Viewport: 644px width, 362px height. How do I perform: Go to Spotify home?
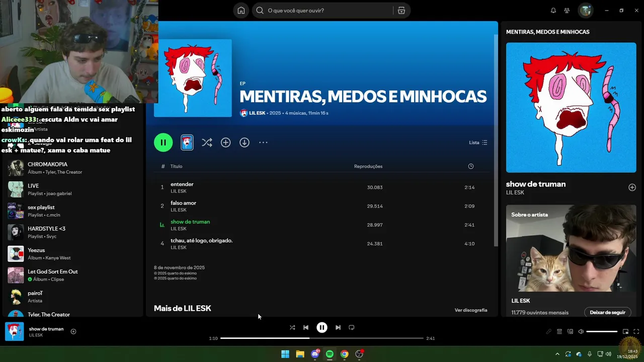(241, 11)
